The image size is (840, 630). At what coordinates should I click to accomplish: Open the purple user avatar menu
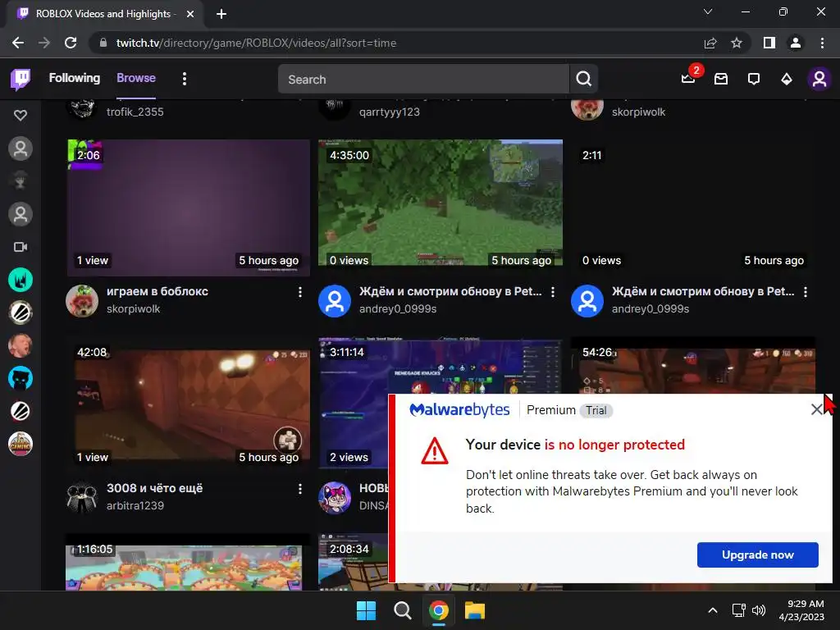point(819,80)
